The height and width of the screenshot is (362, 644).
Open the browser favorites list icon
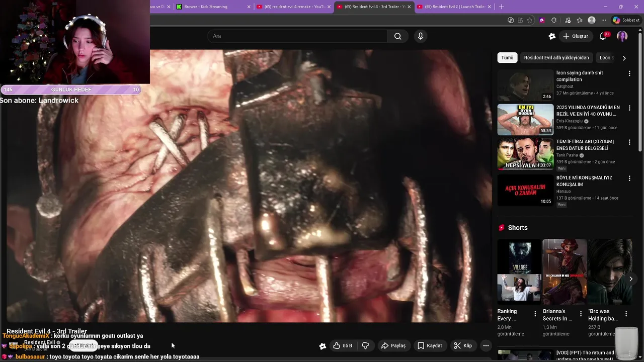pos(580,20)
